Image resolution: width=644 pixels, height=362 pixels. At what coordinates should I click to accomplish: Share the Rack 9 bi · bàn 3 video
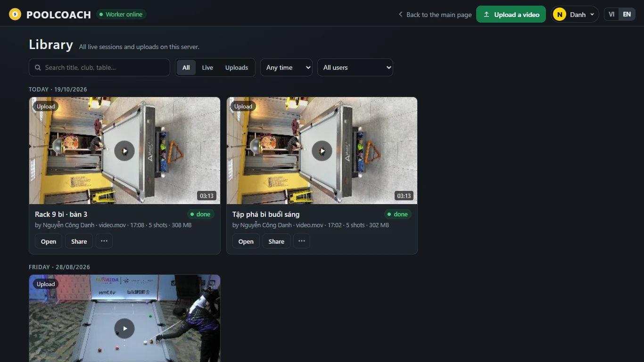tap(79, 241)
